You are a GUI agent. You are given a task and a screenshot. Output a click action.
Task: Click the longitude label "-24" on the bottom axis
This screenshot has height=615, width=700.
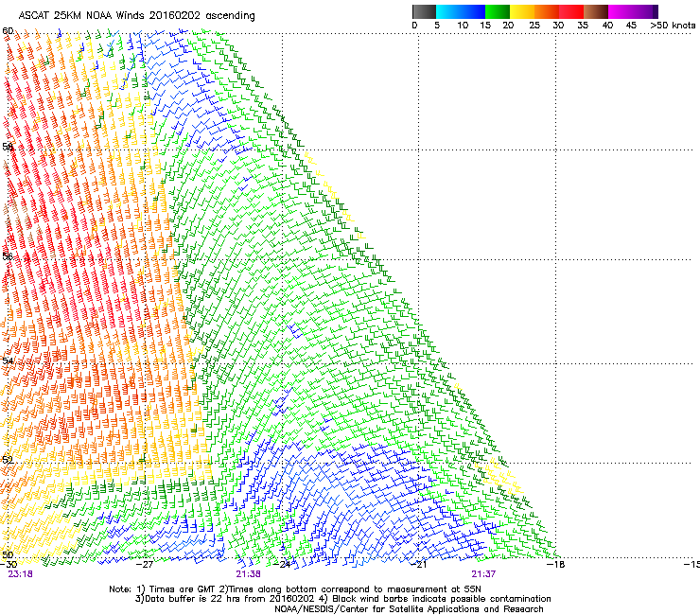point(282,565)
